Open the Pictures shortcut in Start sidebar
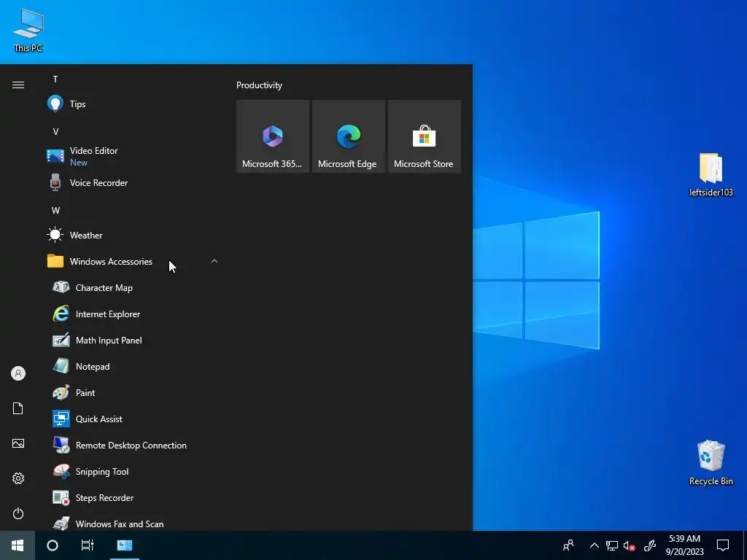This screenshot has height=560, width=747. click(18, 443)
